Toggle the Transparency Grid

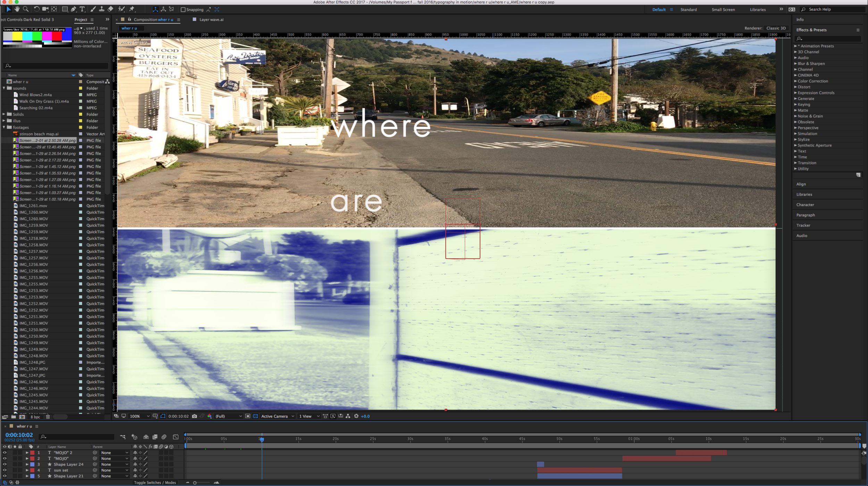click(x=255, y=416)
